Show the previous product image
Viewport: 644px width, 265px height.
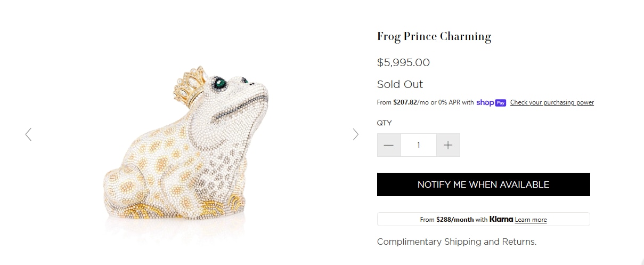[x=29, y=134]
